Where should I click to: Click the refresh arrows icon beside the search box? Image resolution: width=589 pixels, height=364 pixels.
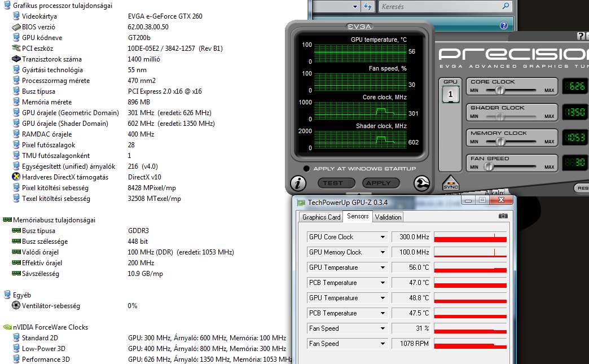(x=367, y=6)
